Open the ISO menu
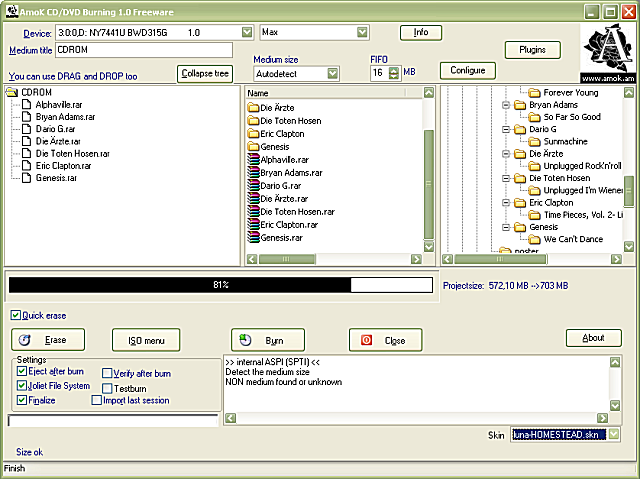The image size is (640, 479). coord(146,340)
